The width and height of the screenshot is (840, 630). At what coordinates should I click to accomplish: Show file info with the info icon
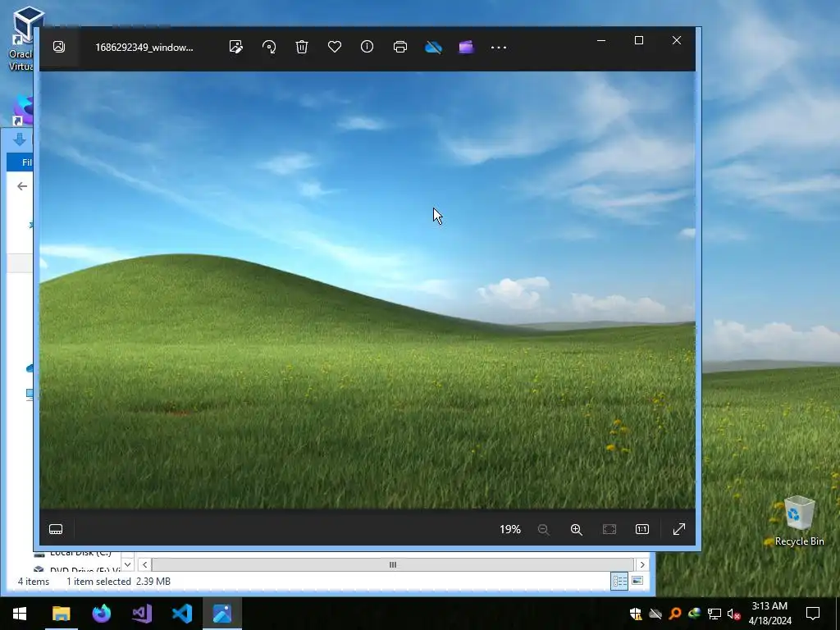(x=367, y=47)
